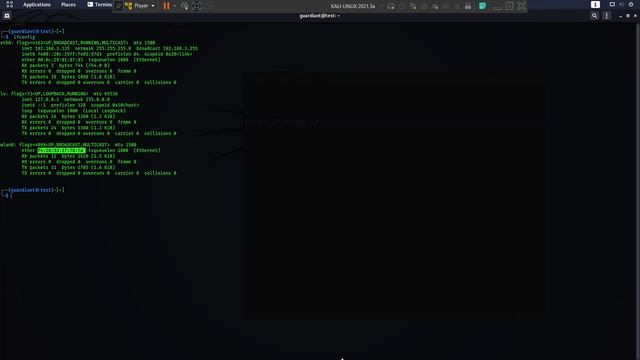Pause the virtual machine with orange button
This screenshot has width=640, height=360.
coord(167,6)
